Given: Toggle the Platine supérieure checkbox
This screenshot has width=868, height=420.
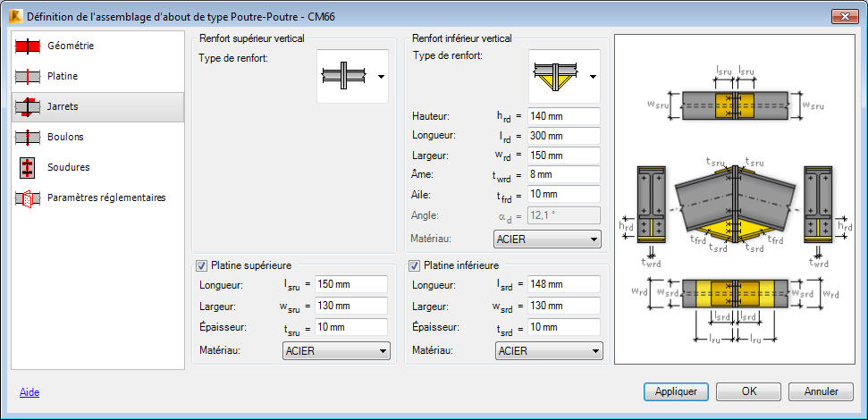Looking at the screenshot, I should pos(201,266).
